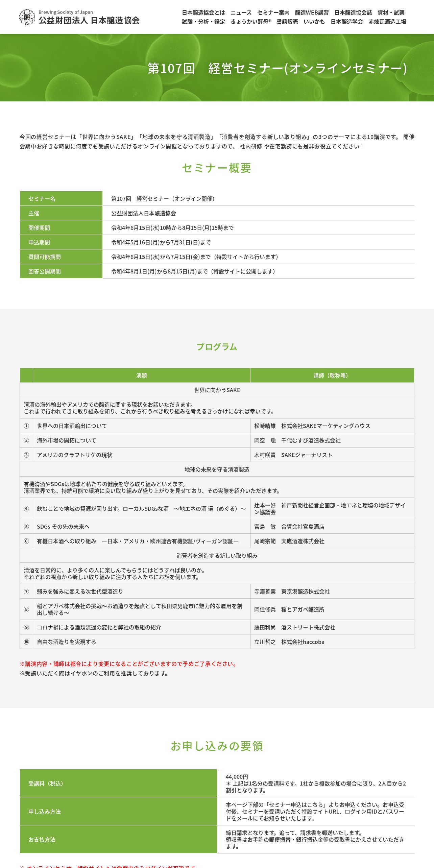Click the いいかも menu item

pyautogui.click(x=314, y=22)
